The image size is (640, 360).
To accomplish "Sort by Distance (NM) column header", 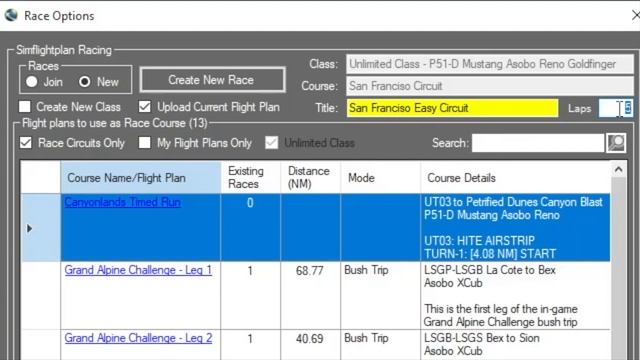I will tap(311, 178).
